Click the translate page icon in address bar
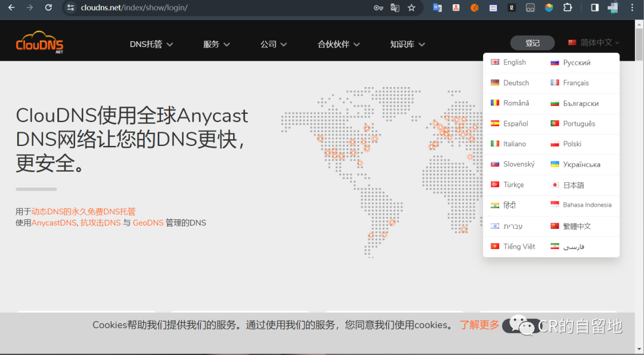Image resolution: width=644 pixels, height=355 pixels. tap(395, 8)
